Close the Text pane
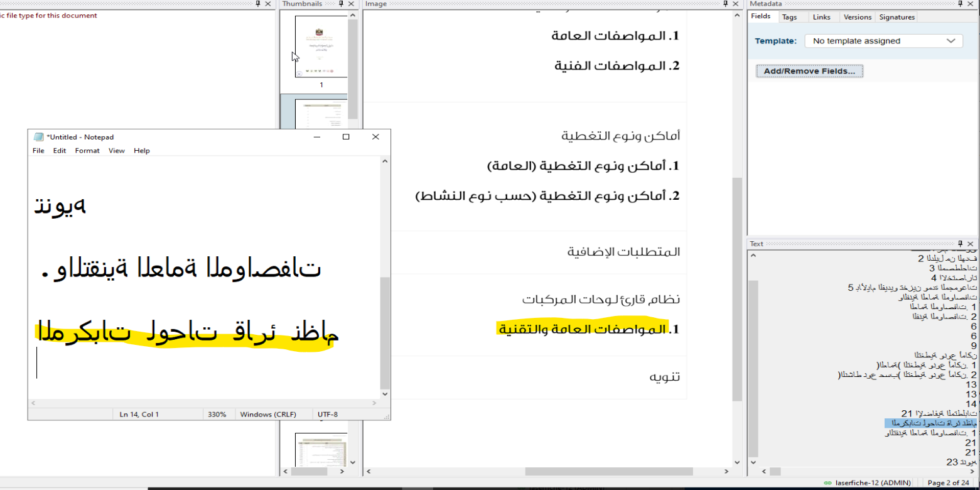The image size is (980, 490). point(972,244)
